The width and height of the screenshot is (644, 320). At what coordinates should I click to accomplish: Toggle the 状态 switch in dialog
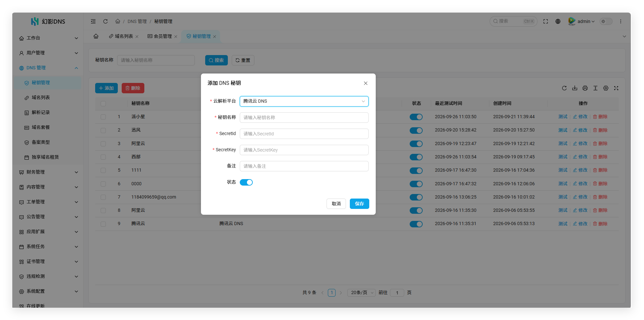click(246, 182)
